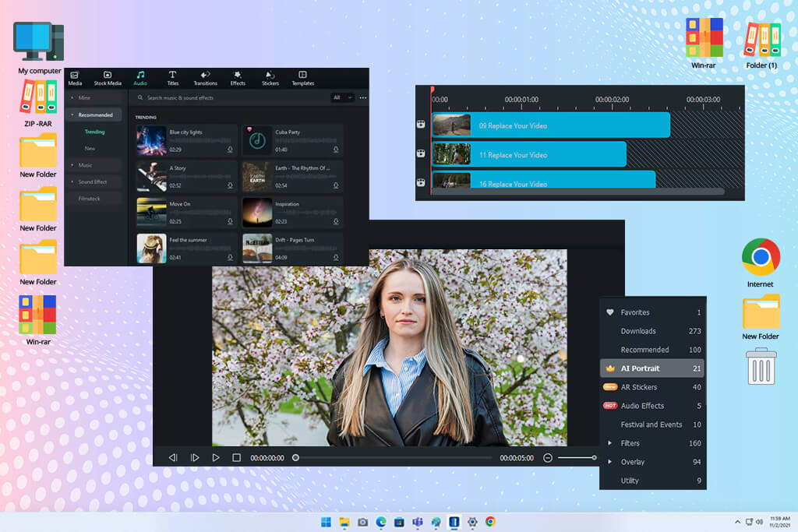Click the Windows Start button in taskbar
Viewport: 798px width, 532px height.
(327, 522)
